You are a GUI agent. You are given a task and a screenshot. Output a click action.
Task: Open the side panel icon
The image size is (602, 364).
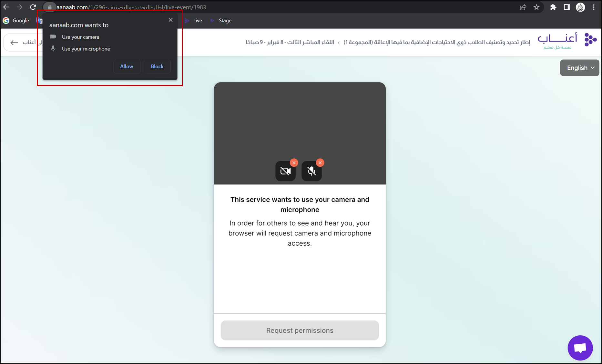tap(566, 7)
